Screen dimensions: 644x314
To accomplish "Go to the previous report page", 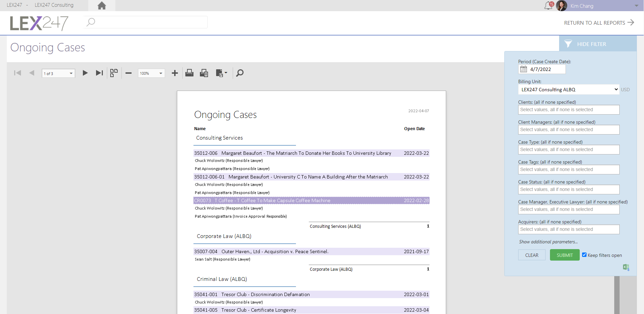I will [x=32, y=73].
